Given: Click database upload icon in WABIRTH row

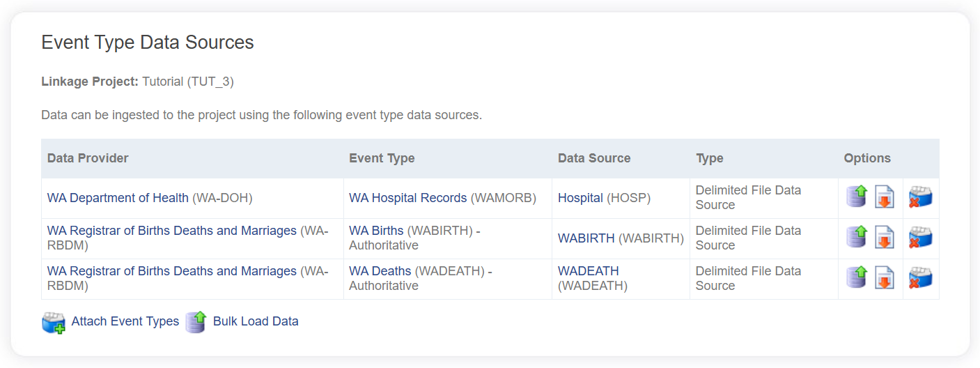Looking at the screenshot, I should tap(857, 238).
